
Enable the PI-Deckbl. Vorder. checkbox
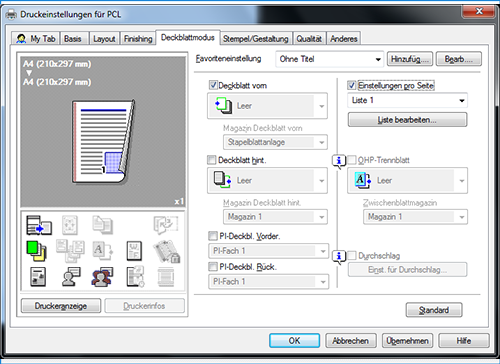(x=213, y=236)
